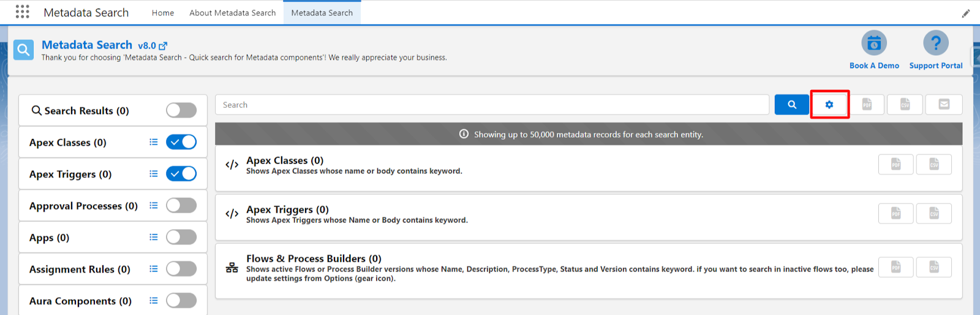Click the Support Portal question mark icon
Image resolution: width=980 pixels, height=315 pixels.
(936, 43)
